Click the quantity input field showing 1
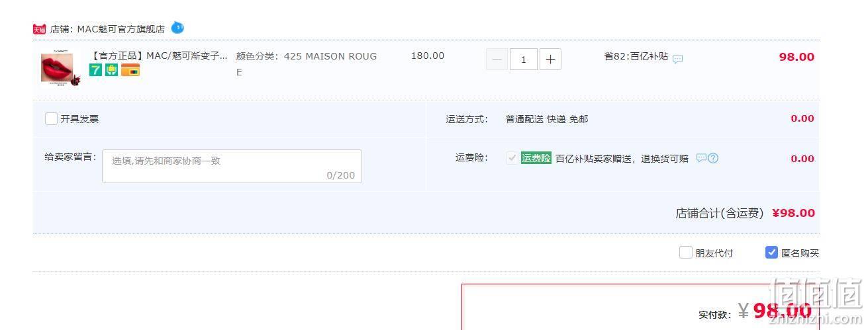The image size is (868, 330). click(524, 60)
